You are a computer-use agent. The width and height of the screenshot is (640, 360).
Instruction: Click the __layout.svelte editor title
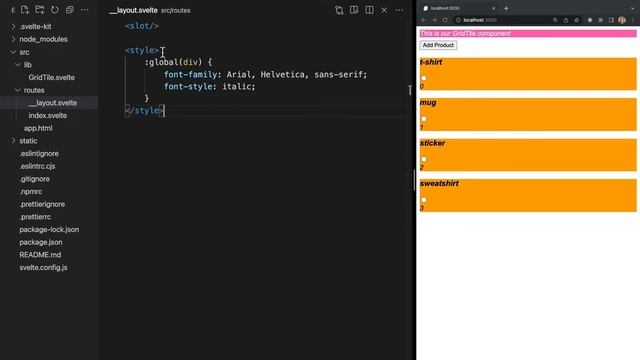pyautogui.click(x=133, y=10)
